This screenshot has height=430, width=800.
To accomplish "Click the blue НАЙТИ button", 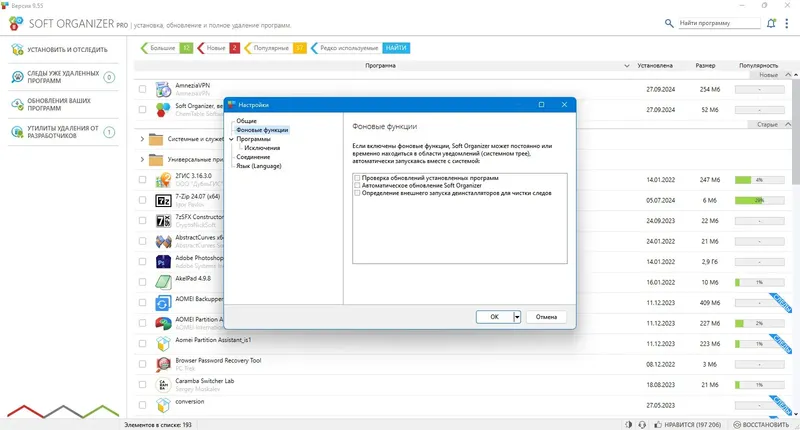I will tap(396, 48).
